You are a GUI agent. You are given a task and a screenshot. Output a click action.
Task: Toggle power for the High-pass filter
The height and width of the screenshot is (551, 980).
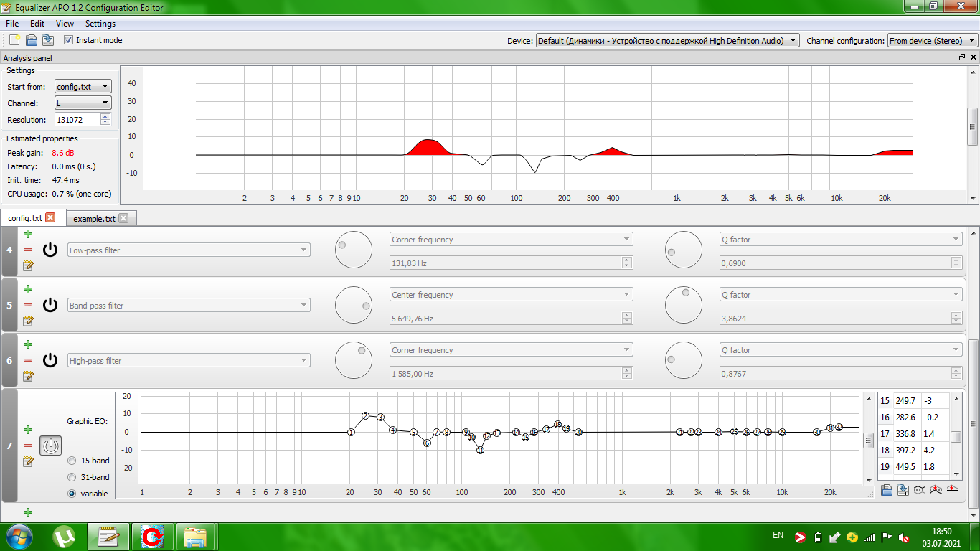tap(50, 360)
